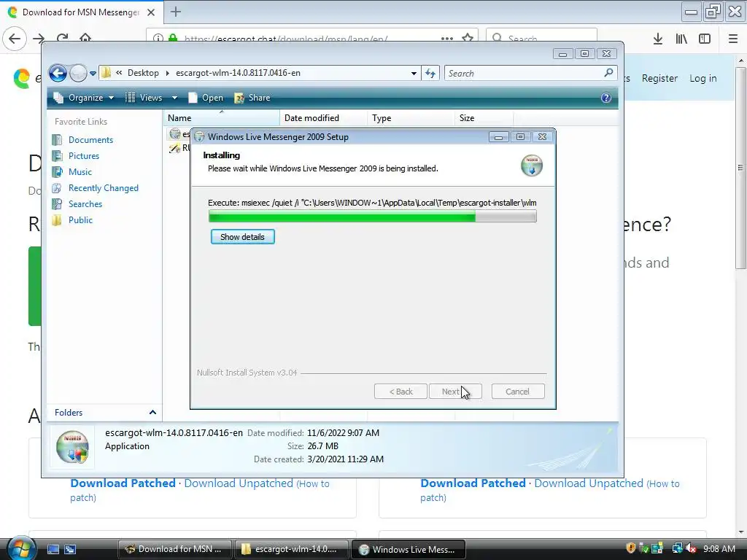The height and width of the screenshot is (560, 747).
Task: Open Documents favorite link
Action: point(90,139)
